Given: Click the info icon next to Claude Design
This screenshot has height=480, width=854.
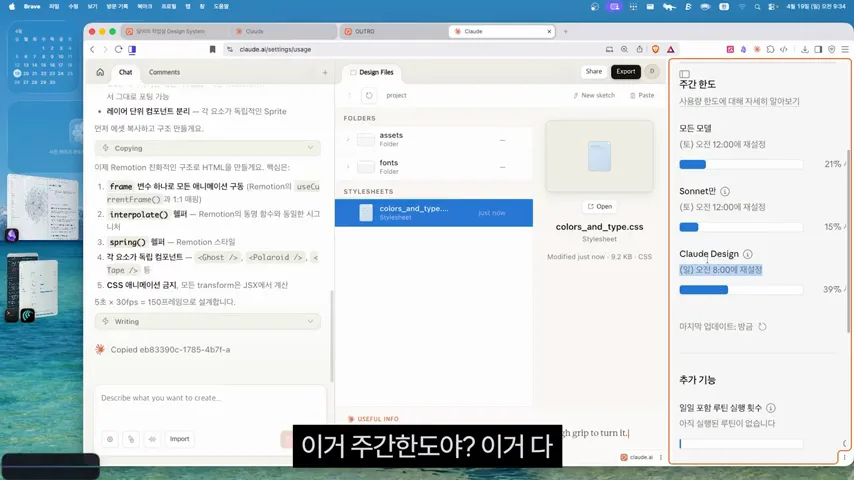Looking at the screenshot, I should tap(748, 254).
